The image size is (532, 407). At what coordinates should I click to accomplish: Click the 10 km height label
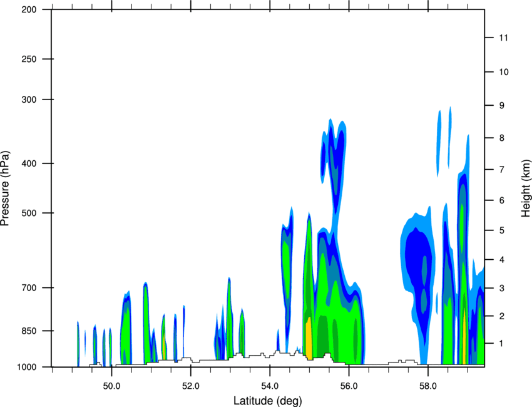(504, 72)
